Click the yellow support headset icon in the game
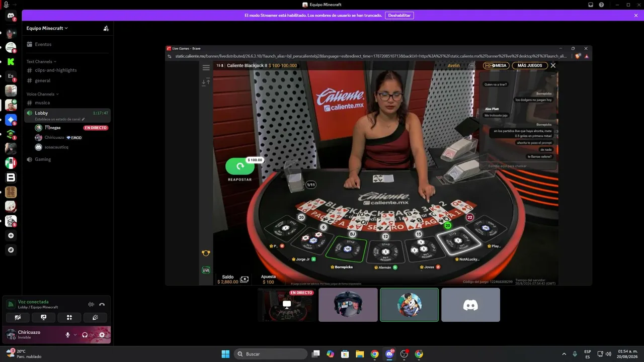This screenshot has height=362, width=644. pos(206,253)
